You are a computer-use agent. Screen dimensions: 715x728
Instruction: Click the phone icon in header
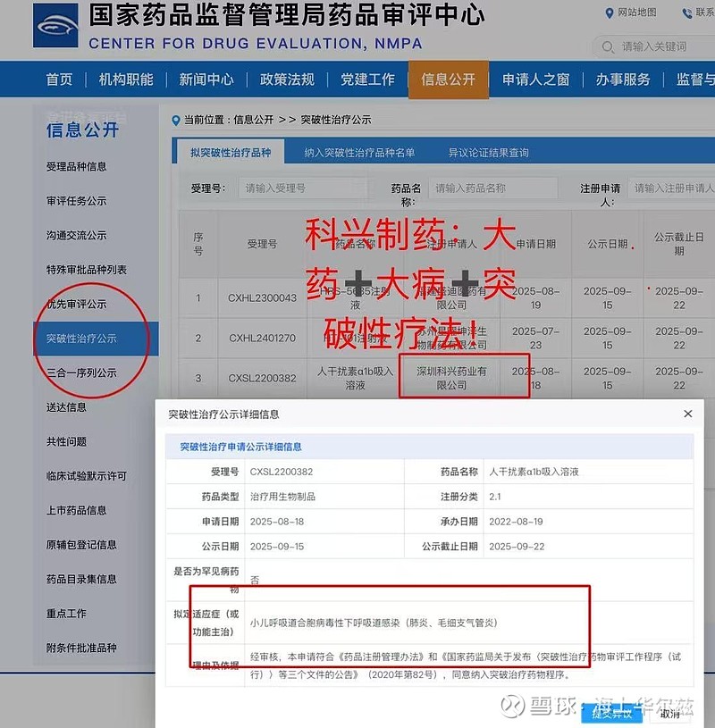click(687, 13)
